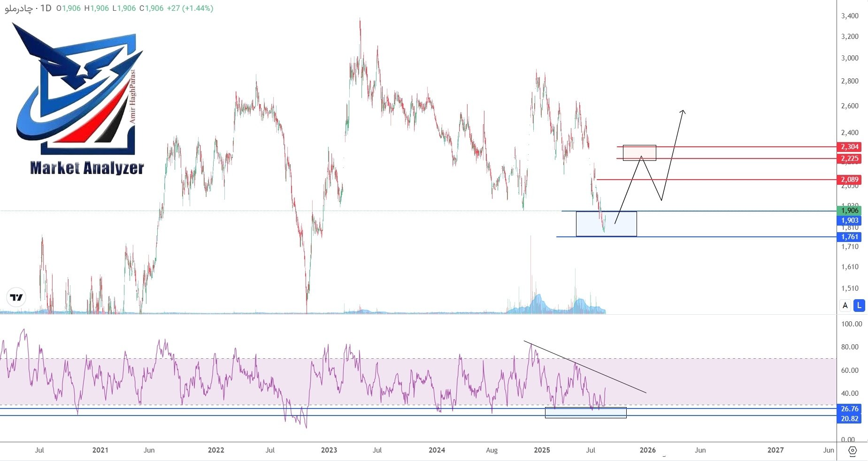The image size is (868, 461).
Task: Select the 2,304 red price label
Action: [850, 147]
